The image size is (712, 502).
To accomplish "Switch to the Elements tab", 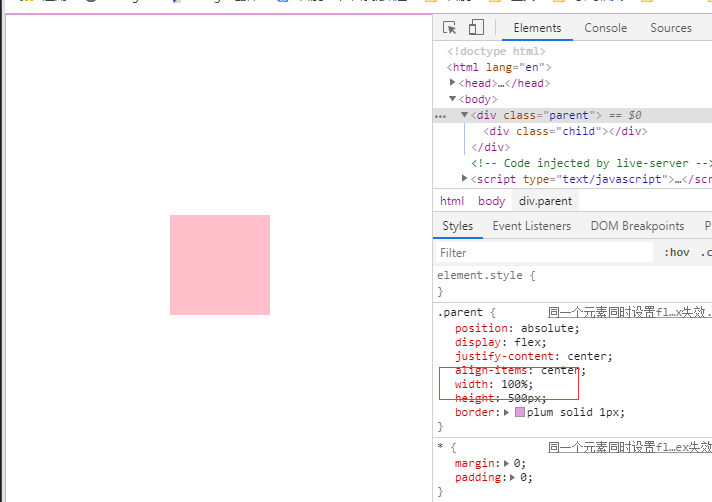I will point(537,28).
